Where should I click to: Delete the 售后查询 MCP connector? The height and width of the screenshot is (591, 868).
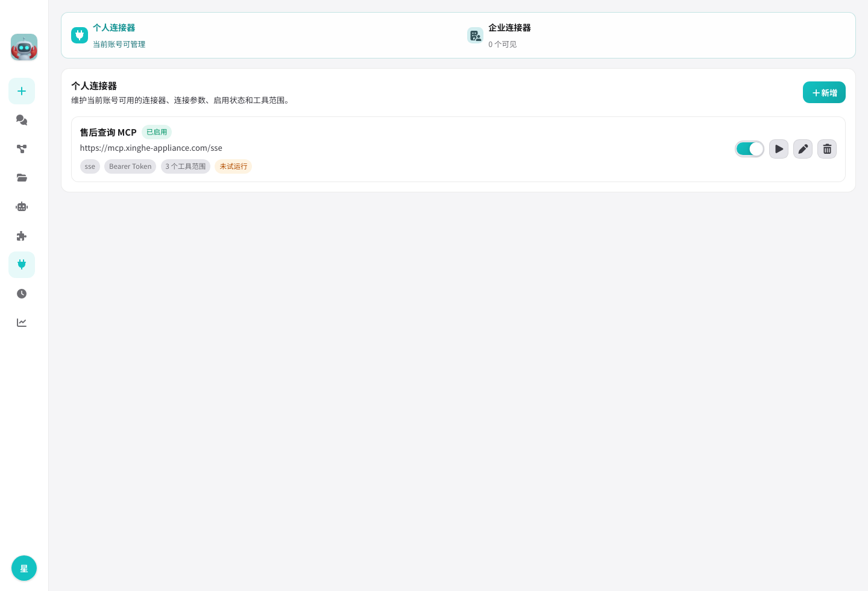point(827,149)
